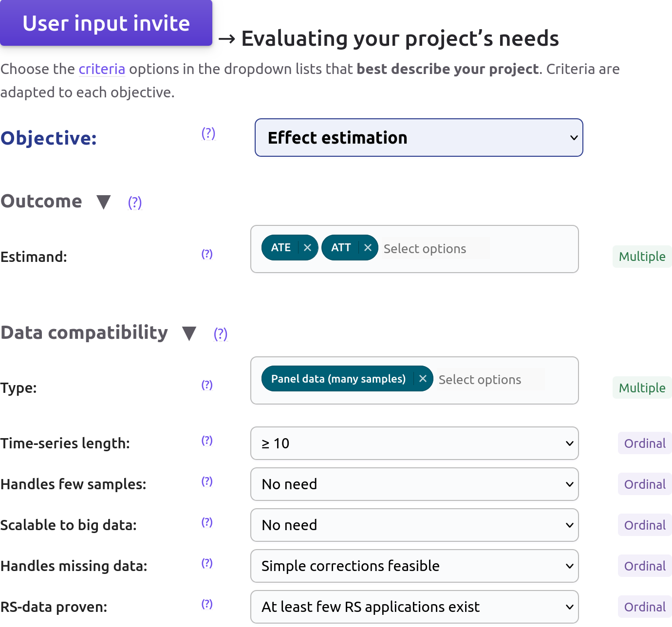The height and width of the screenshot is (627, 672).
Task: Click the help icon beside Outcome heading
Action: [x=135, y=203]
